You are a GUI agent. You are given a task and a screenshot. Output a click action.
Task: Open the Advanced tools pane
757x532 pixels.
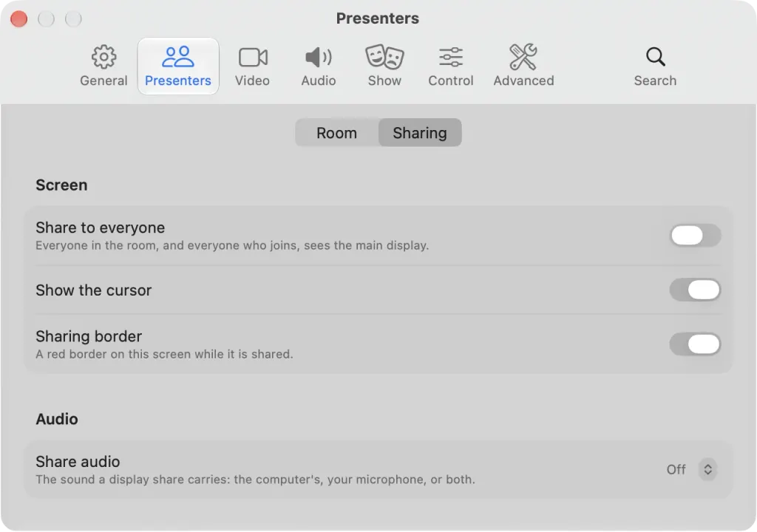click(x=524, y=66)
